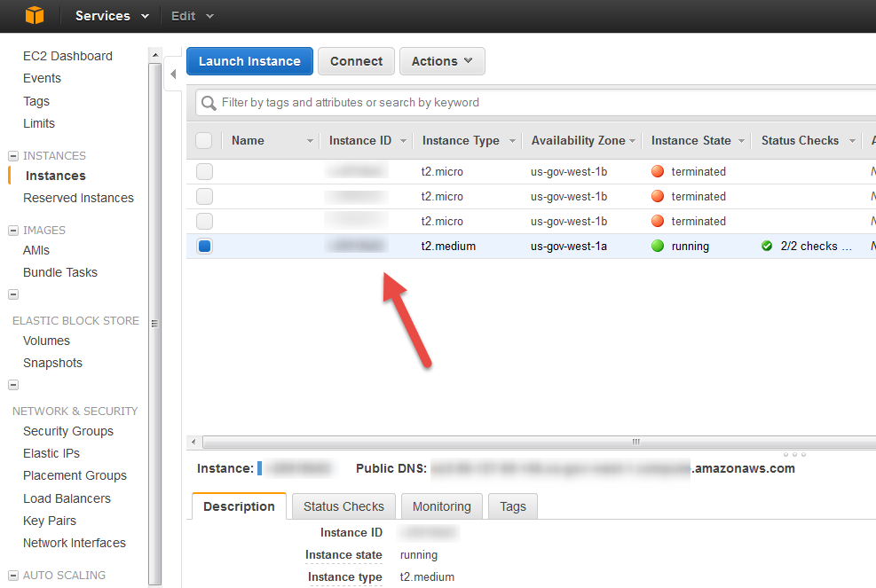Uncheck the running t2.medium instance's checkbox
The width and height of the screenshot is (876, 588).
click(203, 246)
